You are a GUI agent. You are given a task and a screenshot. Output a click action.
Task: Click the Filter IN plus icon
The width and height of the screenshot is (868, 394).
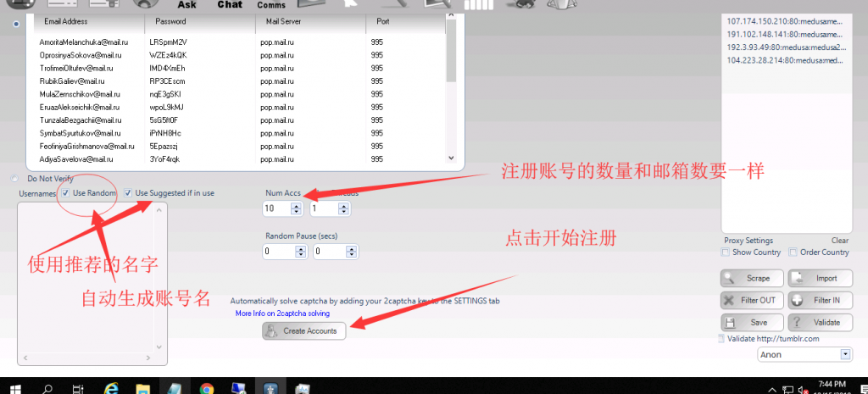pos(797,301)
